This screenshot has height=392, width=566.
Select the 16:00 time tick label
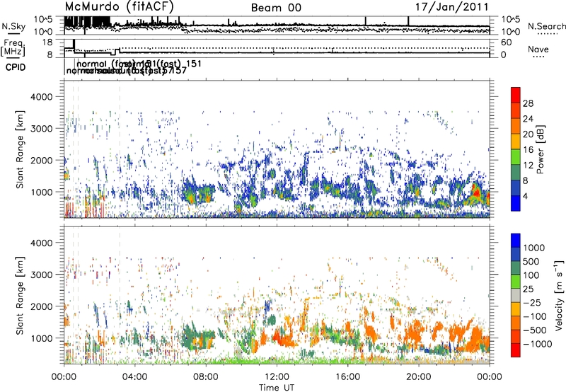pyautogui.click(x=347, y=377)
